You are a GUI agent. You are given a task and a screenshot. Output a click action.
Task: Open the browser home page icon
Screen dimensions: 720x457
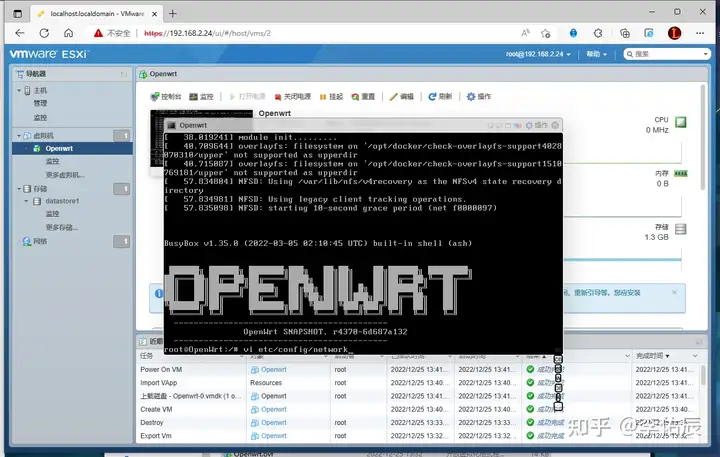(x=68, y=33)
